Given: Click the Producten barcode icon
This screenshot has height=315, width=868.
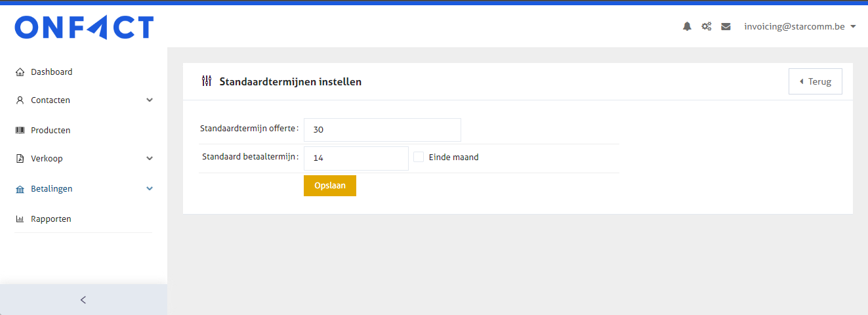Looking at the screenshot, I should point(20,131).
